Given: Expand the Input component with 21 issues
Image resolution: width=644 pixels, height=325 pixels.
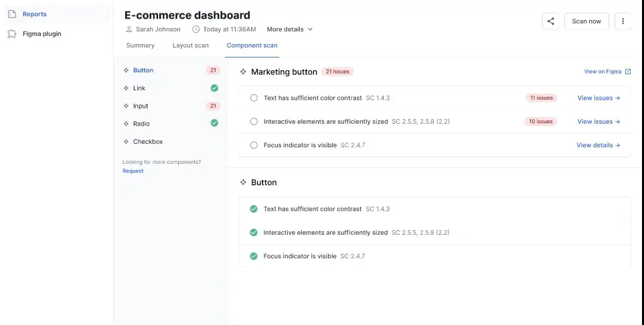Looking at the screenshot, I should click(141, 106).
